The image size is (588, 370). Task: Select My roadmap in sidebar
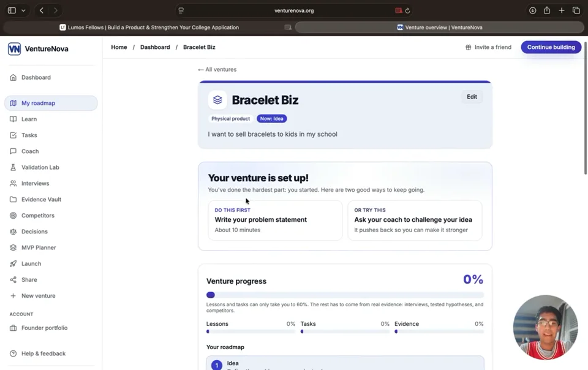[51, 103]
